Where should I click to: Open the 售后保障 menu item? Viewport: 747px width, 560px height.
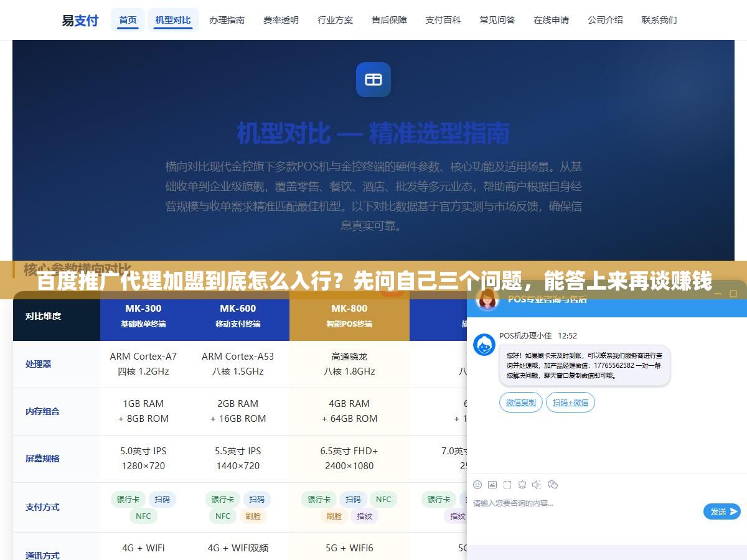(389, 20)
